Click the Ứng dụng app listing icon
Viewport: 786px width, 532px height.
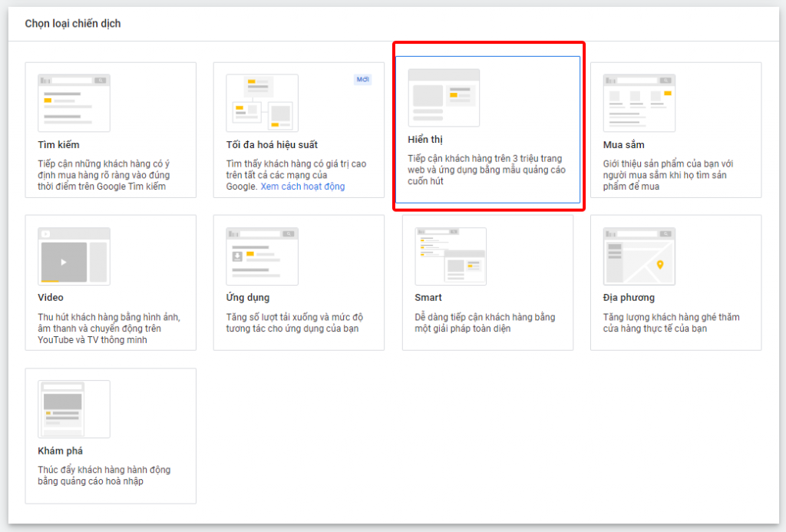[x=262, y=254]
